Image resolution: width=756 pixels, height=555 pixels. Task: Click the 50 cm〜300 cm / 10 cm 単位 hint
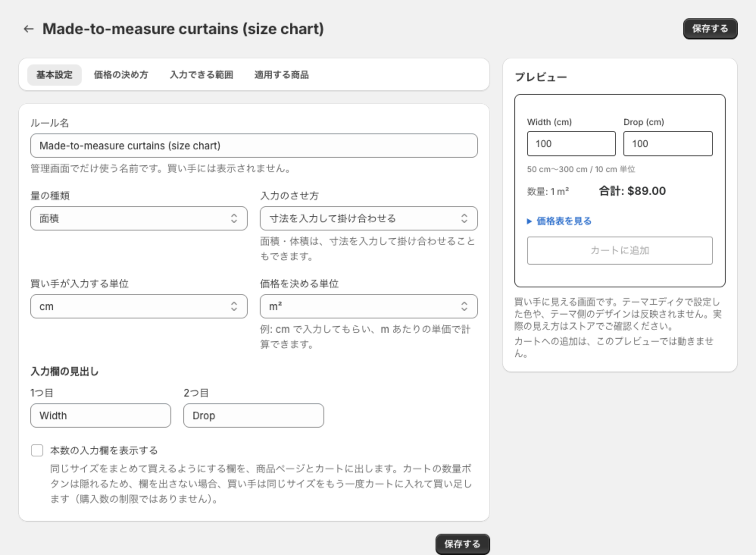[581, 169]
